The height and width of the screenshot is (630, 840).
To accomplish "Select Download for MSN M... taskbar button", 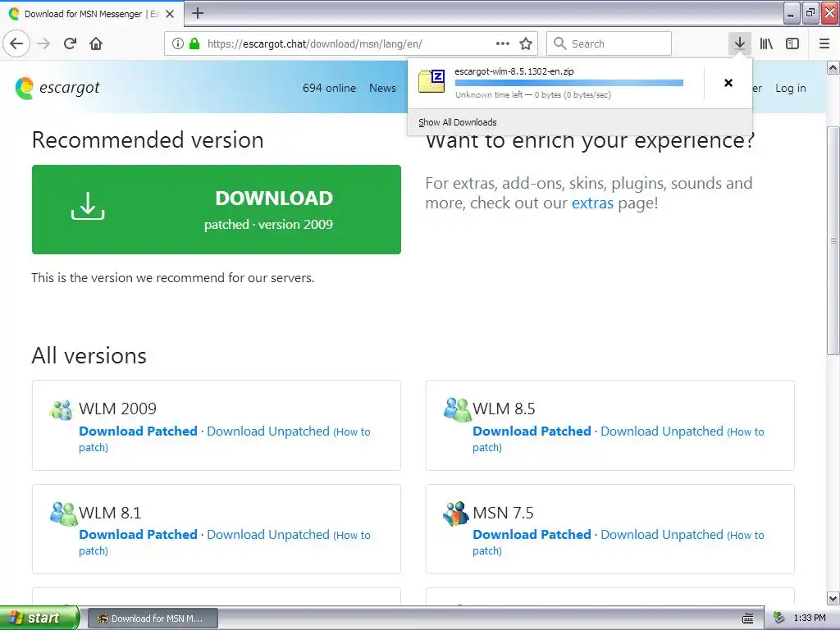I will (153, 619).
